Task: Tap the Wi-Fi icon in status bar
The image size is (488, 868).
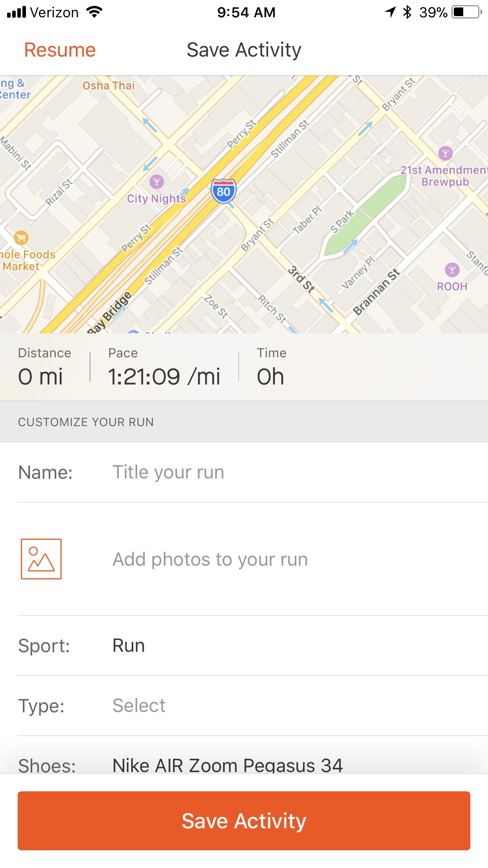Action: point(94,12)
